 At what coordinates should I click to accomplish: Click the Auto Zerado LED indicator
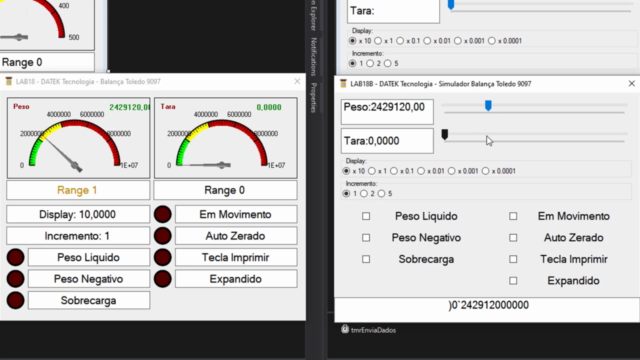pyautogui.click(x=162, y=236)
